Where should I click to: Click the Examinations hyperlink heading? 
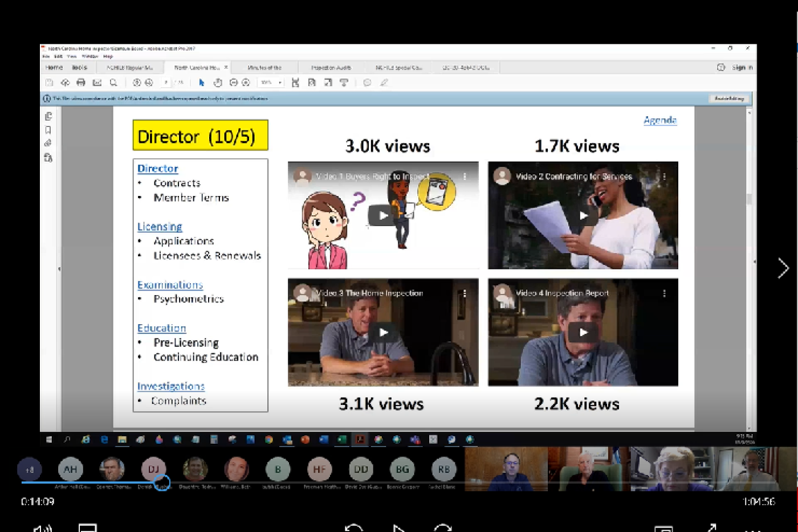[x=170, y=285]
